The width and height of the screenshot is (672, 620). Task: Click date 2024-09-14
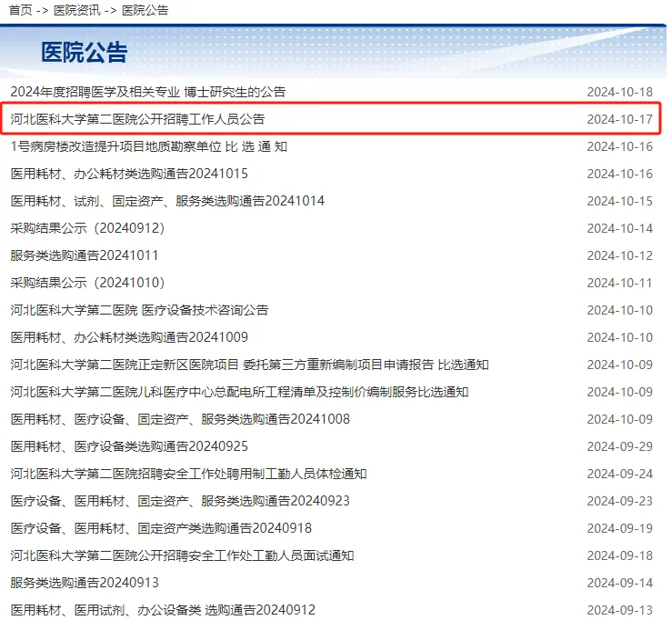point(620,583)
